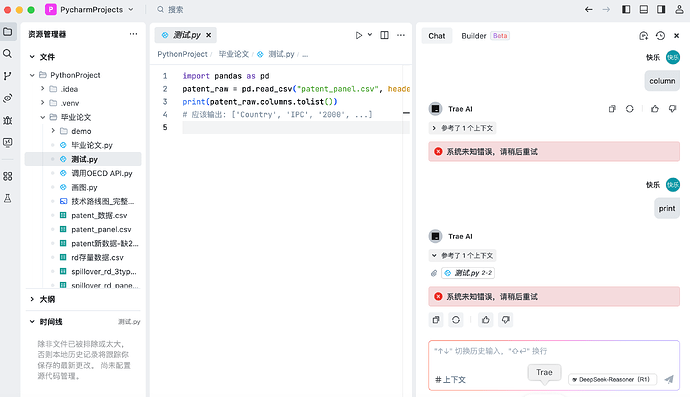This screenshot has width=690, height=397.
Task: Open Explorer panel more actions menu
Action: (133, 34)
